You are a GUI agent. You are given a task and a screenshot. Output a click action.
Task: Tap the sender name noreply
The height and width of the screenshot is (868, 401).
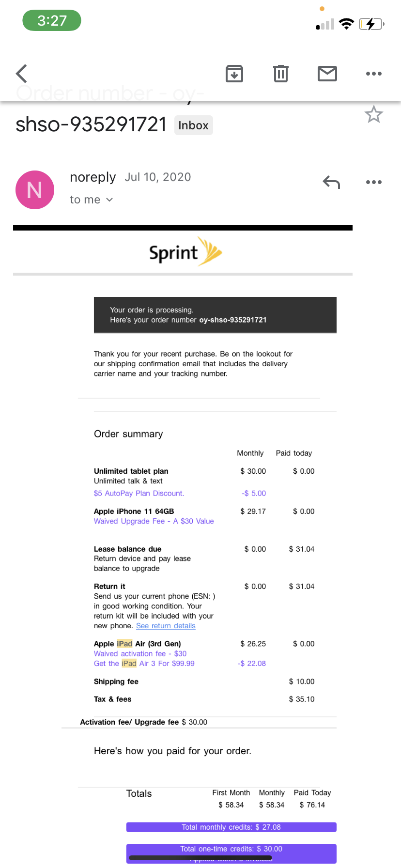[x=93, y=177]
